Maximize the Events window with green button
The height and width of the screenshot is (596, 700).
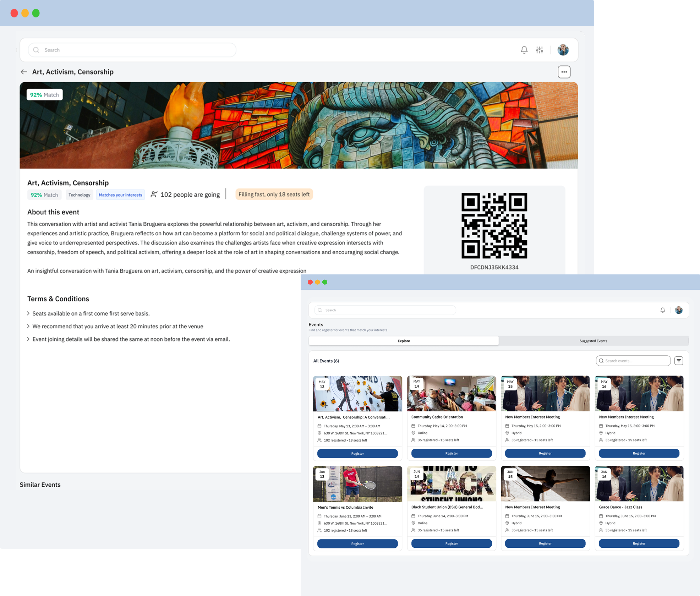pos(325,282)
